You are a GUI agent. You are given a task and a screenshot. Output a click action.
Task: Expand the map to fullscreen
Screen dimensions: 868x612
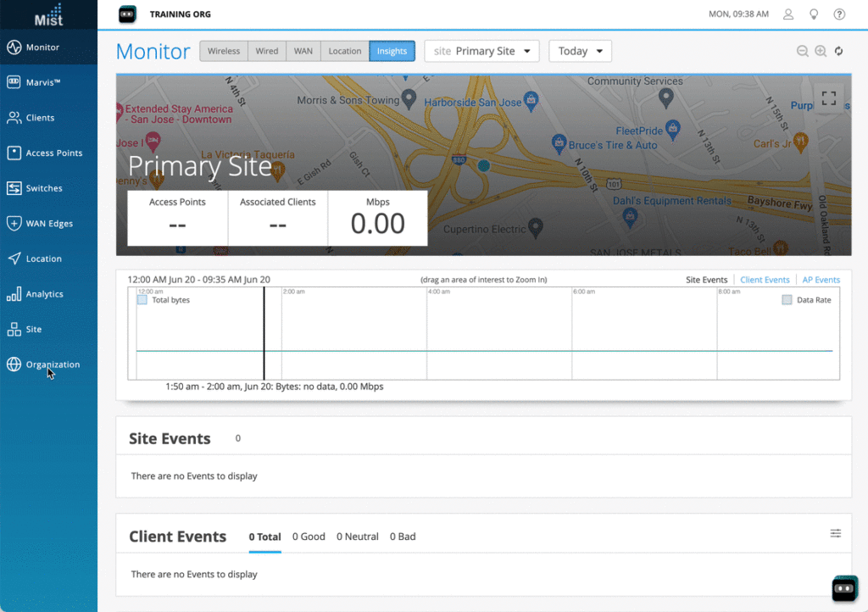829,98
